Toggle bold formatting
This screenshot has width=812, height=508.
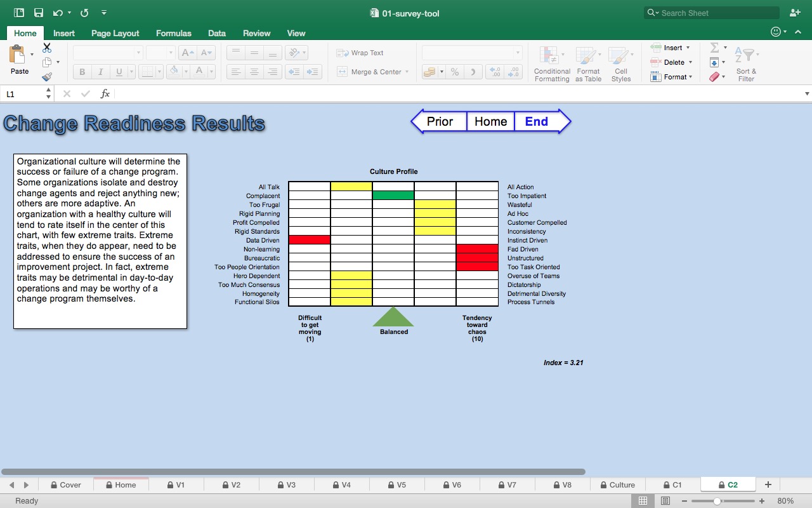coord(81,72)
